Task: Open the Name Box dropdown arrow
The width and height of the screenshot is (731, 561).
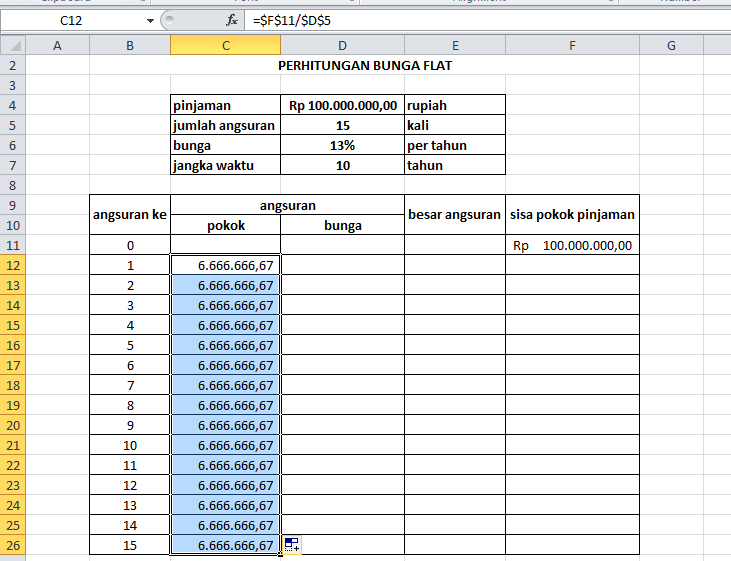Action: [x=150, y=21]
